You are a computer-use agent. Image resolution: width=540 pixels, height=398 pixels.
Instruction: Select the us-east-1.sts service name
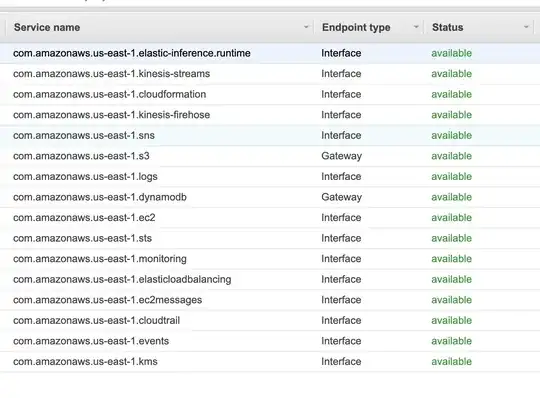click(82, 238)
